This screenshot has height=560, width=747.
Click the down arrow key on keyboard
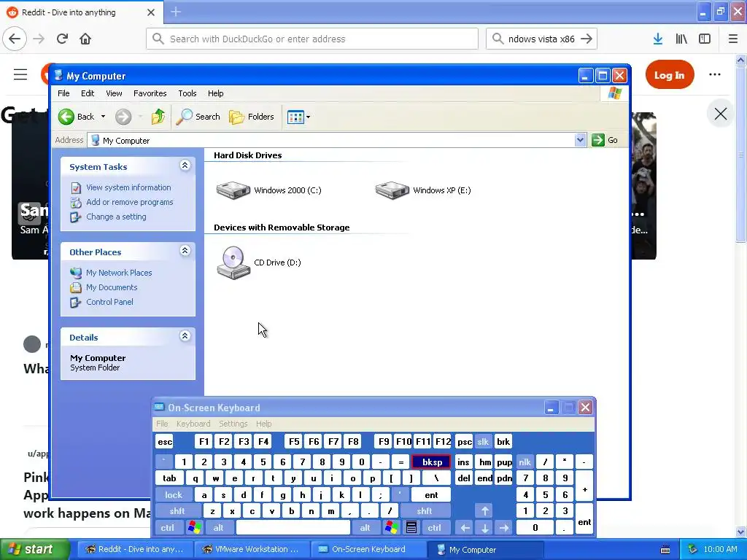tap(484, 528)
